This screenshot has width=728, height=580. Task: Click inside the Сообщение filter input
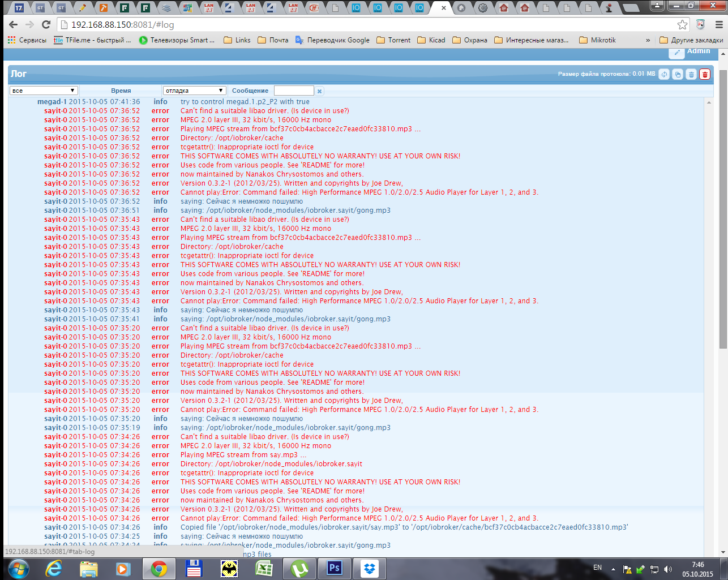click(x=294, y=91)
